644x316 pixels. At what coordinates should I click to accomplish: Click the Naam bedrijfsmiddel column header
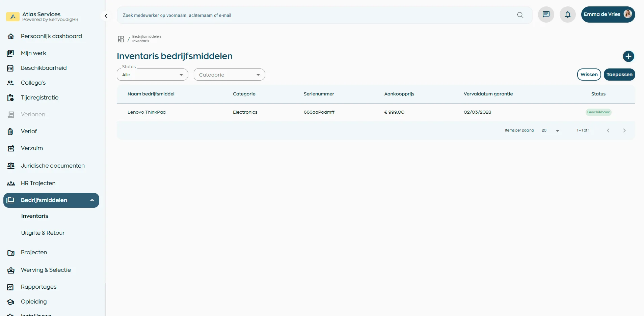pyautogui.click(x=151, y=94)
